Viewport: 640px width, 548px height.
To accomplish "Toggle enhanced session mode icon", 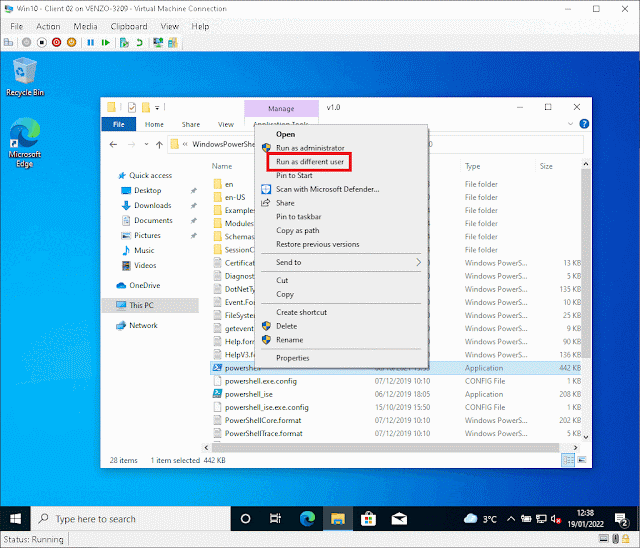I will (x=158, y=42).
